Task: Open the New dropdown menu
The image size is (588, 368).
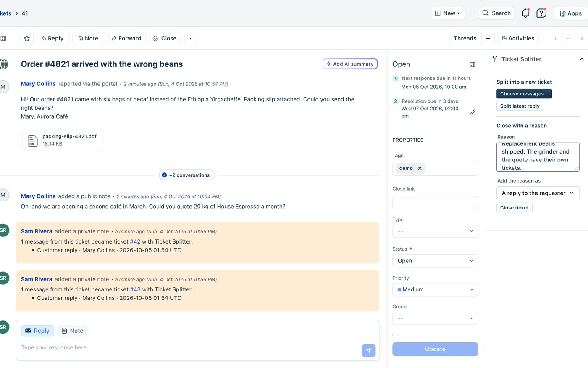Action: (448, 13)
